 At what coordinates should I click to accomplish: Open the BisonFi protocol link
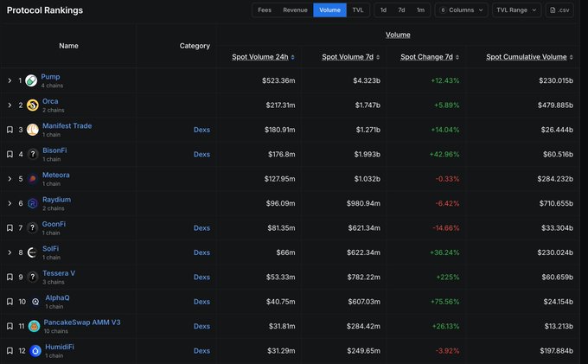click(x=54, y=150)
